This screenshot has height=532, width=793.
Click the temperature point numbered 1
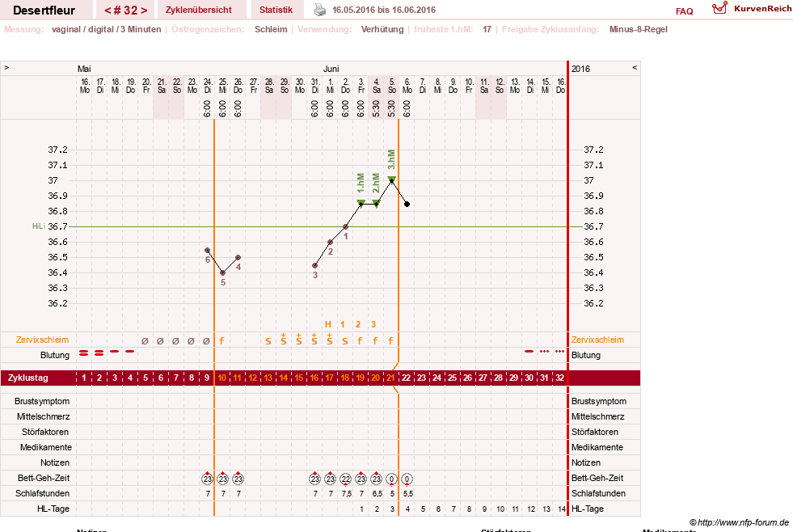[x=345, y=227]
